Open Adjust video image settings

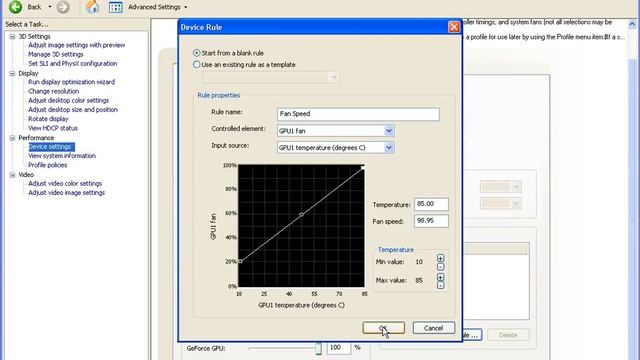[x=67, y=193]
